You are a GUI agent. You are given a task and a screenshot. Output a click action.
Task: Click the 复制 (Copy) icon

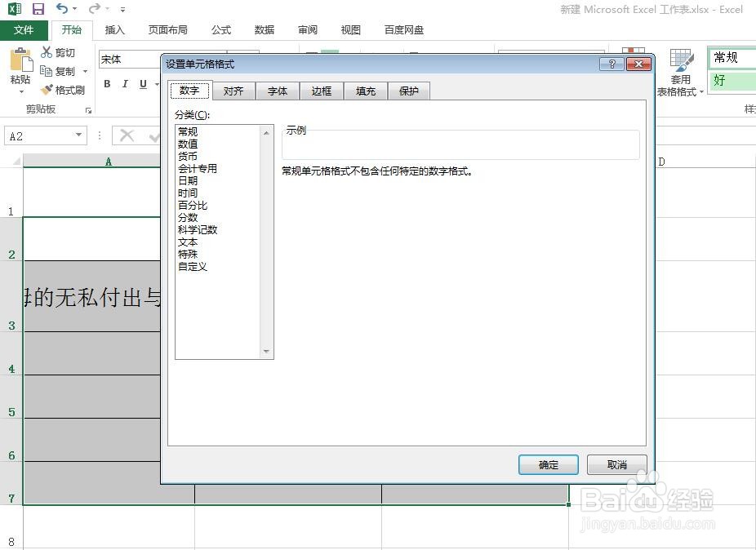[x=62, y=70]
